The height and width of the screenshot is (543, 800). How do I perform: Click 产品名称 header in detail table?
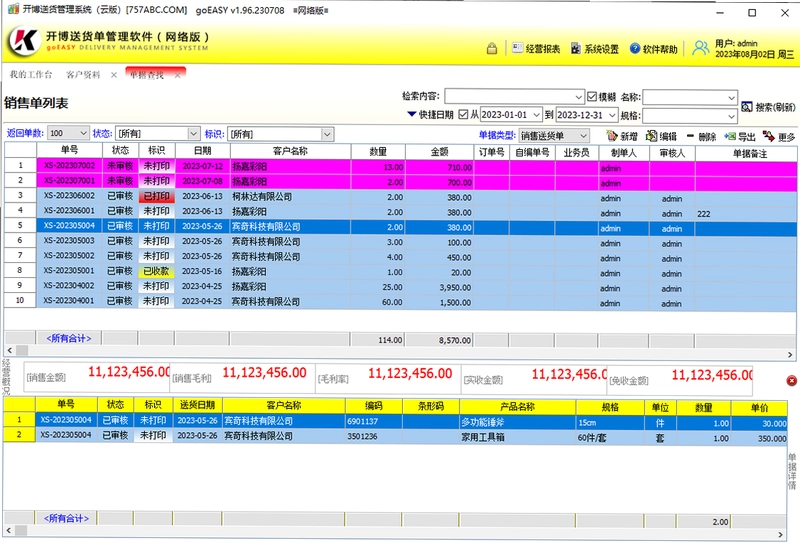click(517, 407)
